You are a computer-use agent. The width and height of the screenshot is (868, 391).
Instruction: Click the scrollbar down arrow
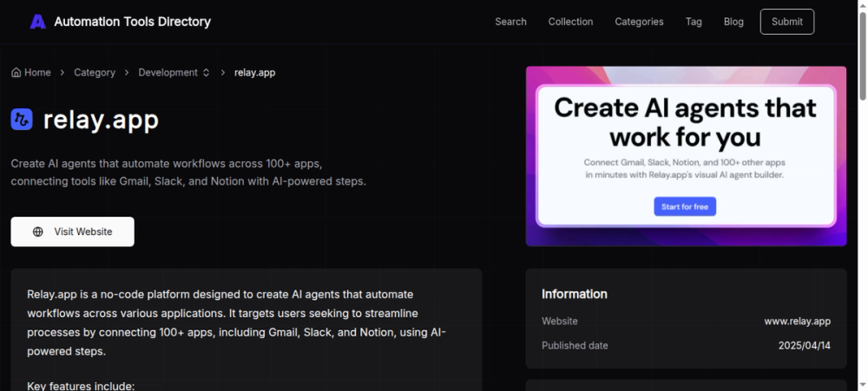pos(863,386)
